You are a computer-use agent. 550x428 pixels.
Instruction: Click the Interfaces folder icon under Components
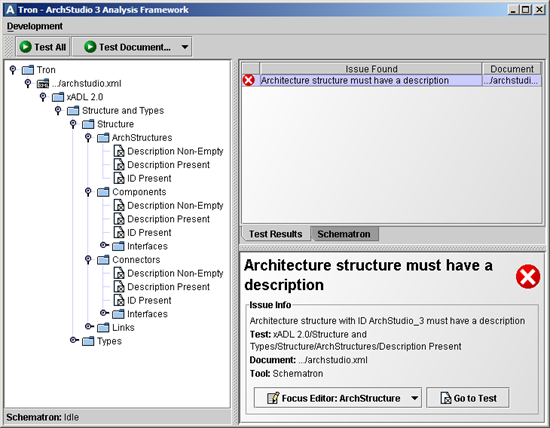click(x=118, y=246)
